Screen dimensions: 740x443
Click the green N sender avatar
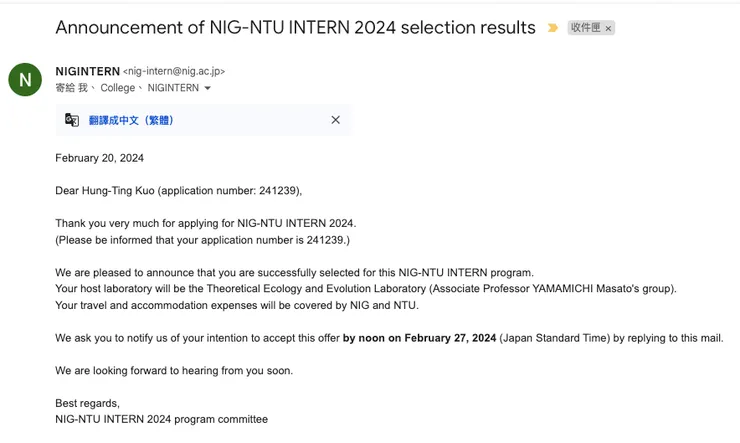pos(25,80)
